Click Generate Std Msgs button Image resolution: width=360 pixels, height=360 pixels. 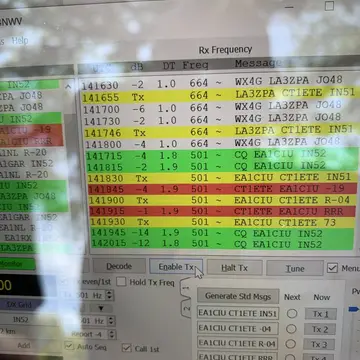[x=238, y=296]
